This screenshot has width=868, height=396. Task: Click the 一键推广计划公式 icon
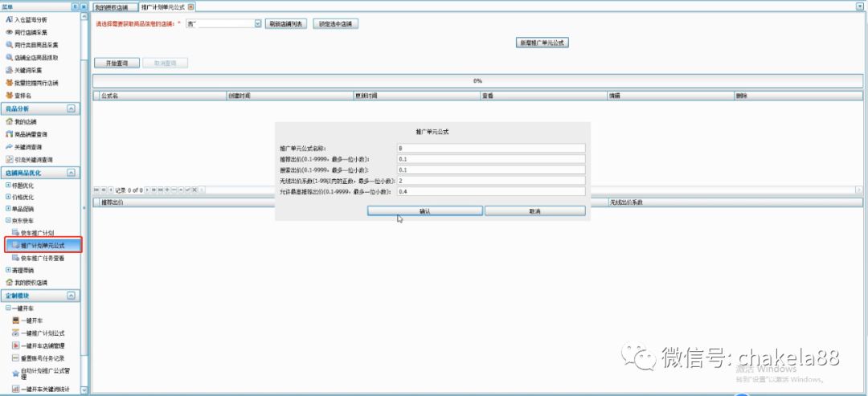(15, 333)
